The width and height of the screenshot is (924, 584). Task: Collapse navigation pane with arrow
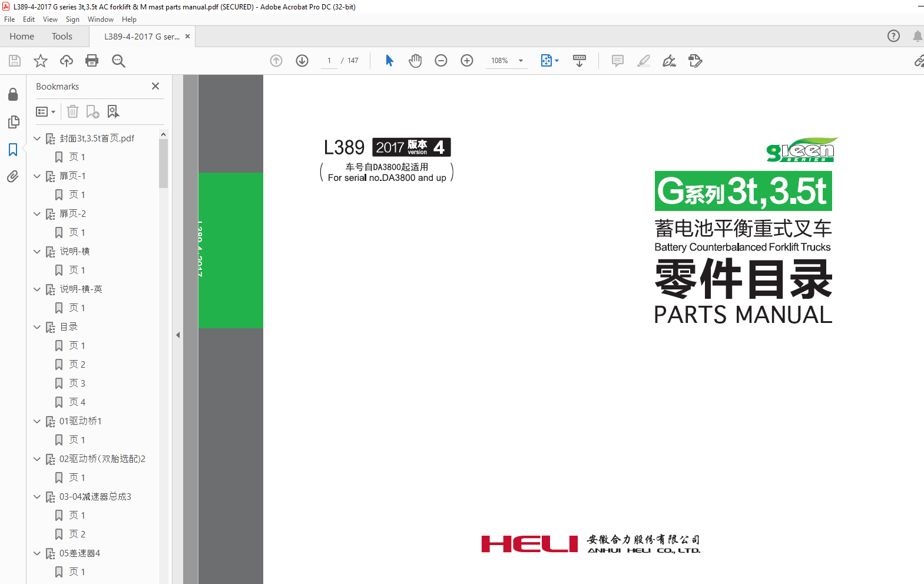[178, 335]
